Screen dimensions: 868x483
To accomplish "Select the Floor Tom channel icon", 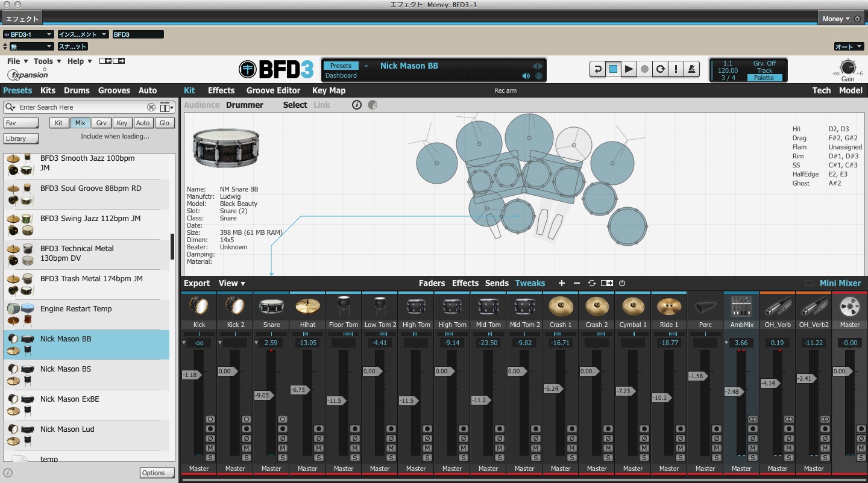I will pos(344,306).
